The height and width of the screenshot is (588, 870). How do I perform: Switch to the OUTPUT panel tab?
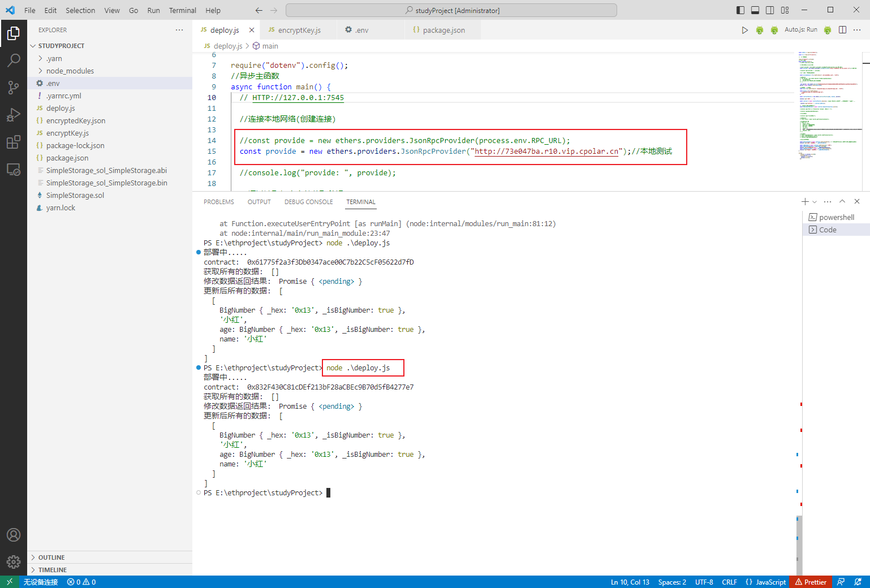pos(259,202)
